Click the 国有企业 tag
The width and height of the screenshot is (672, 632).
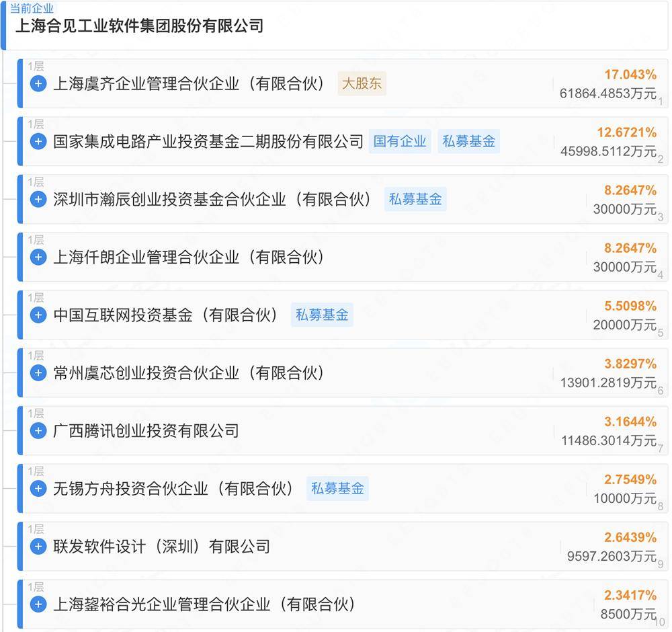pos(400,142)
